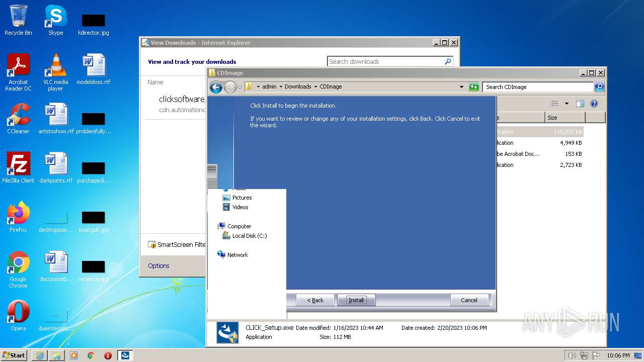Screen dimensions: 644x362
Task: Expand the admin breadcrumb dropdown arrow
Action: (x=281, y=86)
